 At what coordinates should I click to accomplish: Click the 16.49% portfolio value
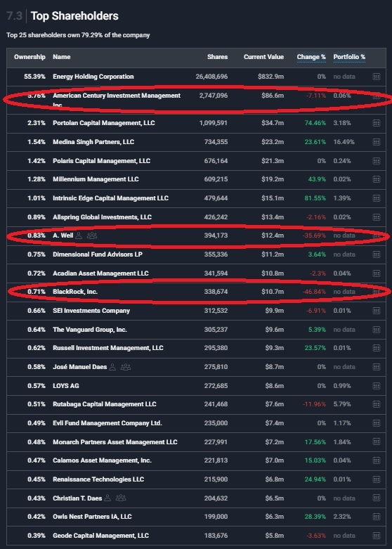pos(344,142)
